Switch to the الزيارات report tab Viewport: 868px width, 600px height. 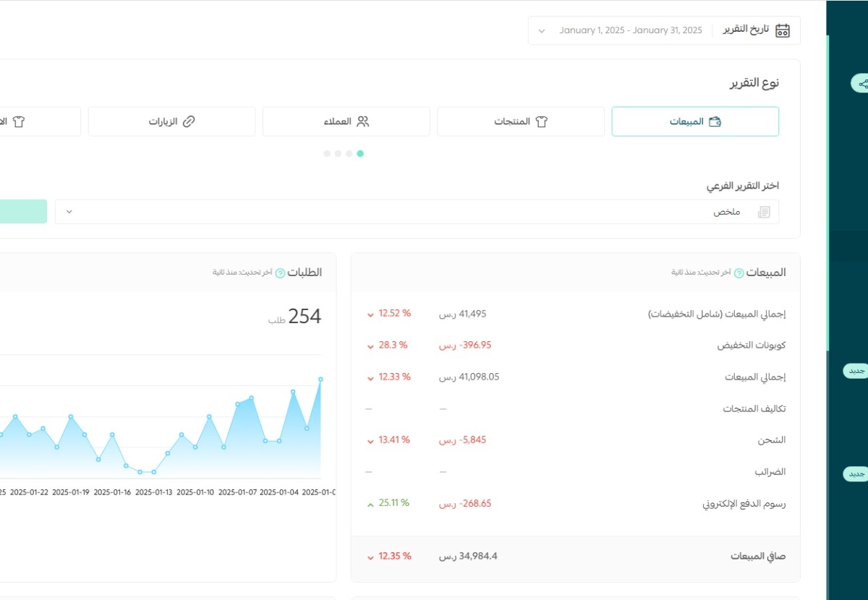click(171, 121)
